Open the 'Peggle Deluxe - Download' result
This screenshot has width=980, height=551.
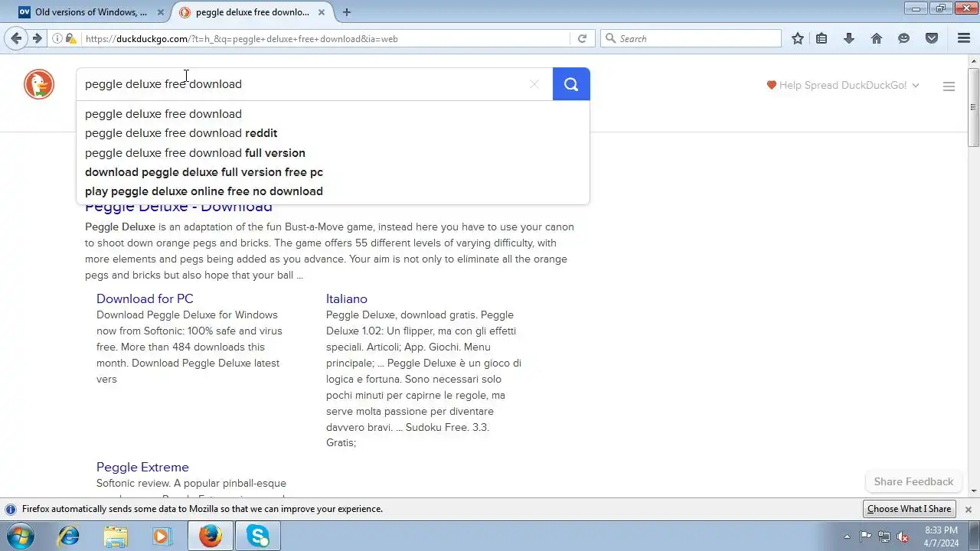(x=178, y=207)
